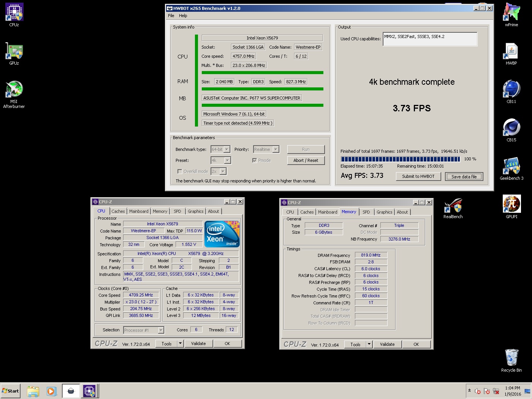Open the GPUPI desktop shortcut

tap(511, 207)
